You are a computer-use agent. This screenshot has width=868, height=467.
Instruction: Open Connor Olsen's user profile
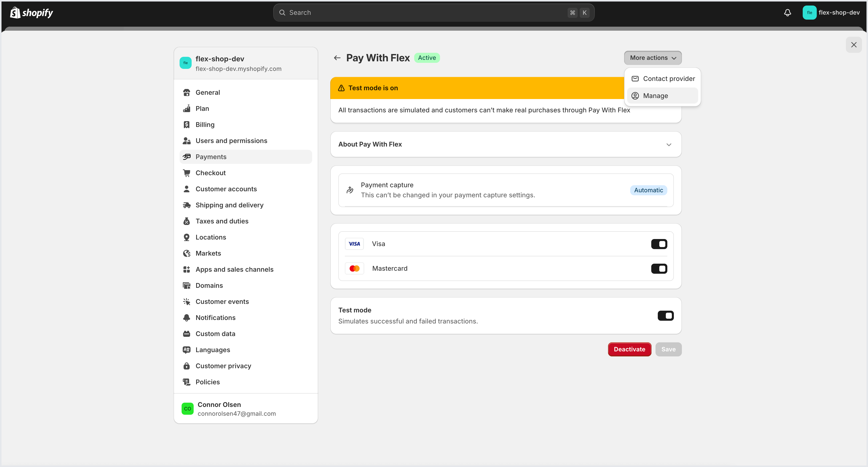pyautogui.click(x=246, y=409)
